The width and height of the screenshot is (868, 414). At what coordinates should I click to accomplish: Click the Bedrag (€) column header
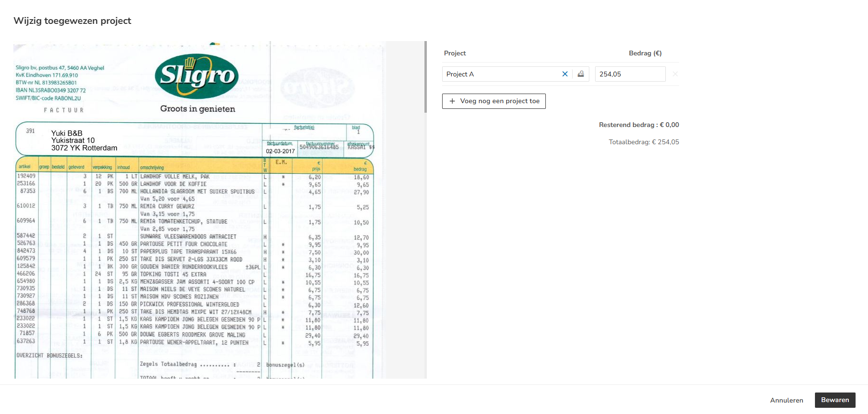tap(645, 53)
